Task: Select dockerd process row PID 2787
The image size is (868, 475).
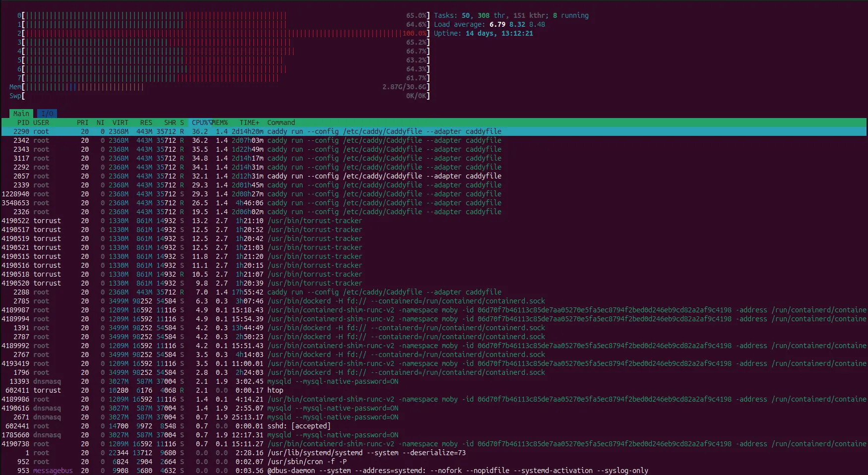Action: click(434, 337)
